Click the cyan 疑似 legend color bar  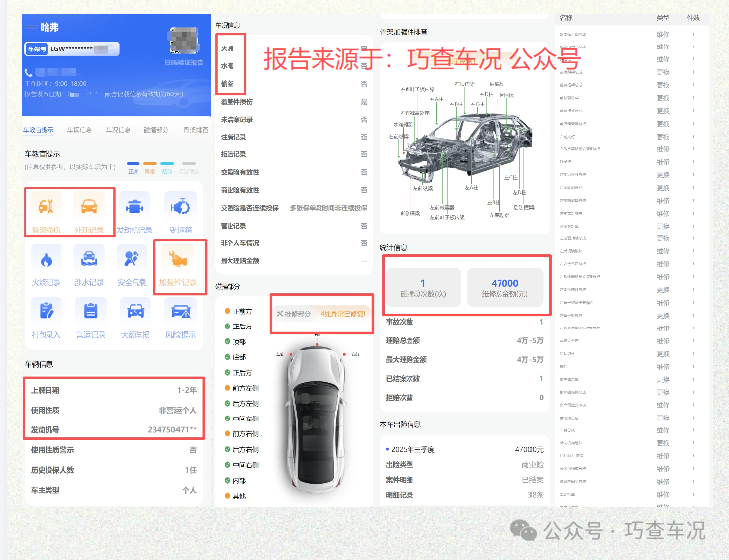tap(167, 163)
